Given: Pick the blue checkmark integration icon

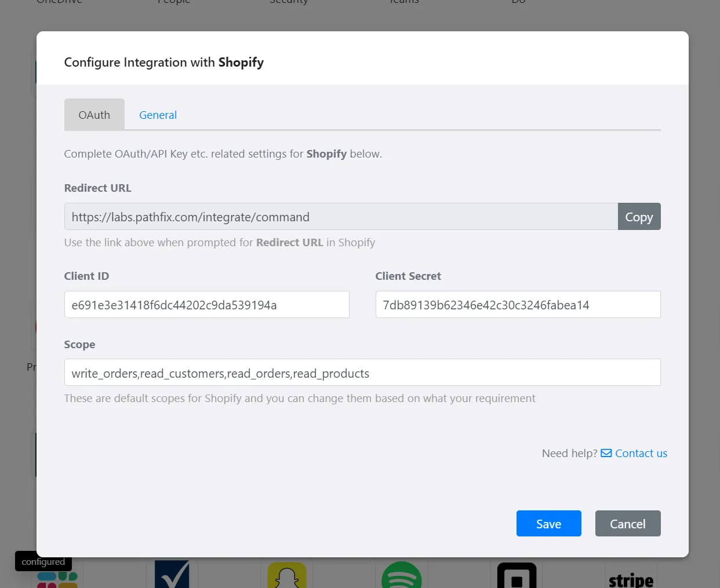Looking at the screenshot, I should (172, 575).
